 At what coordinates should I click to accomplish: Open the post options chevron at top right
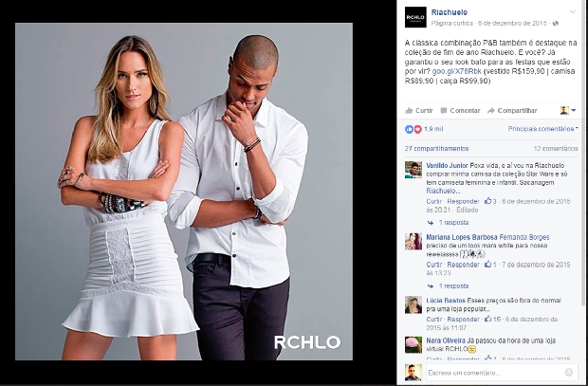pos(573,11)
